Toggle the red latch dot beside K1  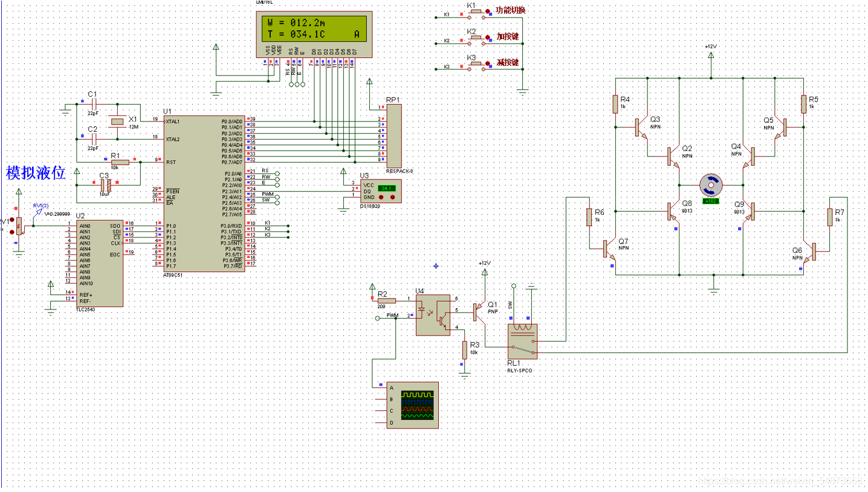pyautogui.click(x=488, y=11)
